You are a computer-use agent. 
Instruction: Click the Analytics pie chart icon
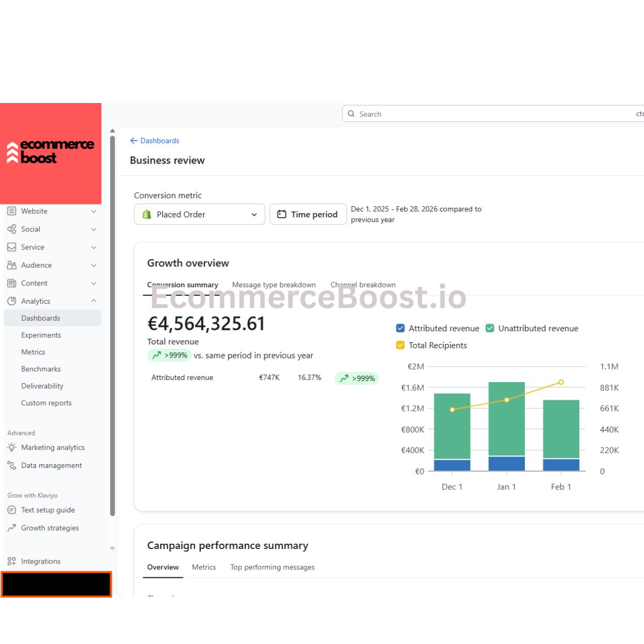[12, 301]
